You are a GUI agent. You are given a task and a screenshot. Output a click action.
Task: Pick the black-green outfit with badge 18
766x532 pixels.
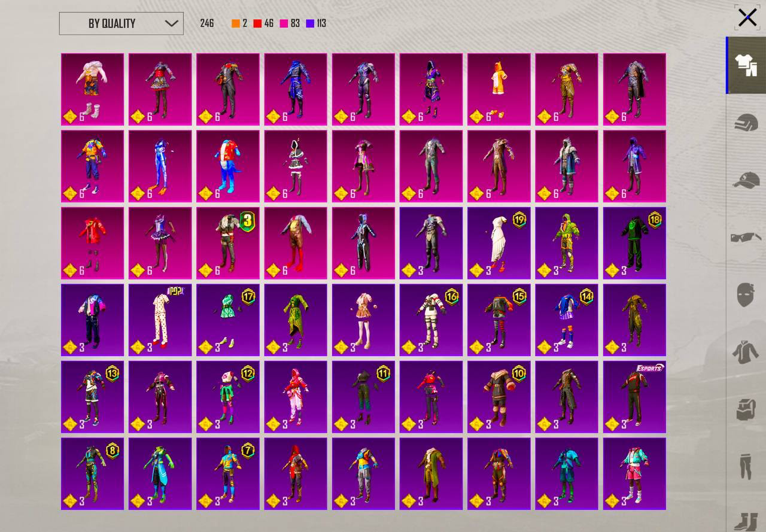pyautogui.click(x=634, y=243)
